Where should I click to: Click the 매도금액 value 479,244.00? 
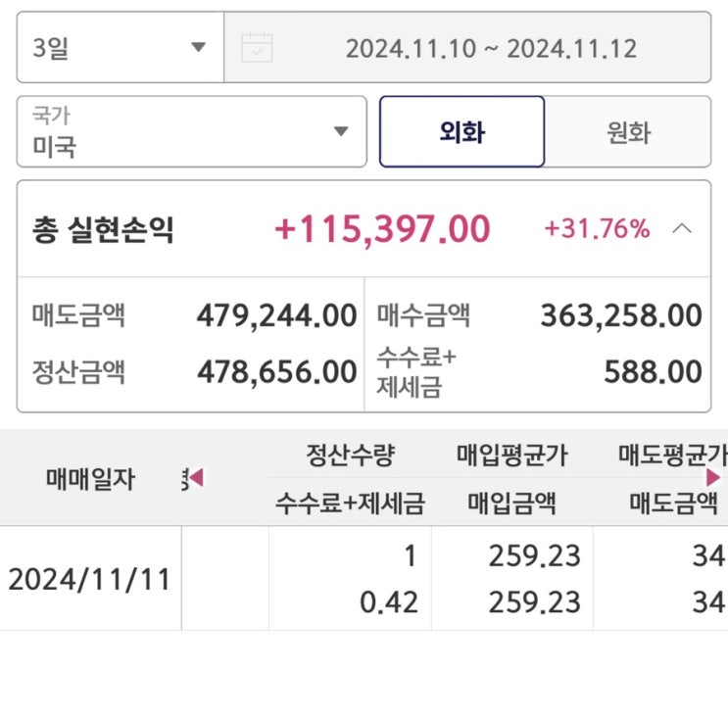(276, 315)
